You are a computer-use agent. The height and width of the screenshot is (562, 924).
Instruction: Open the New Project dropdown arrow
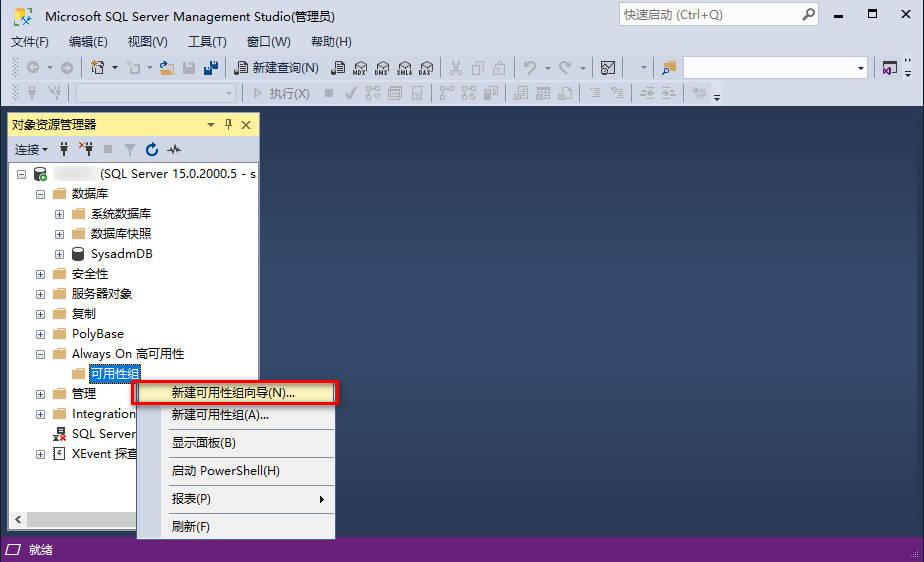point(115,68)
